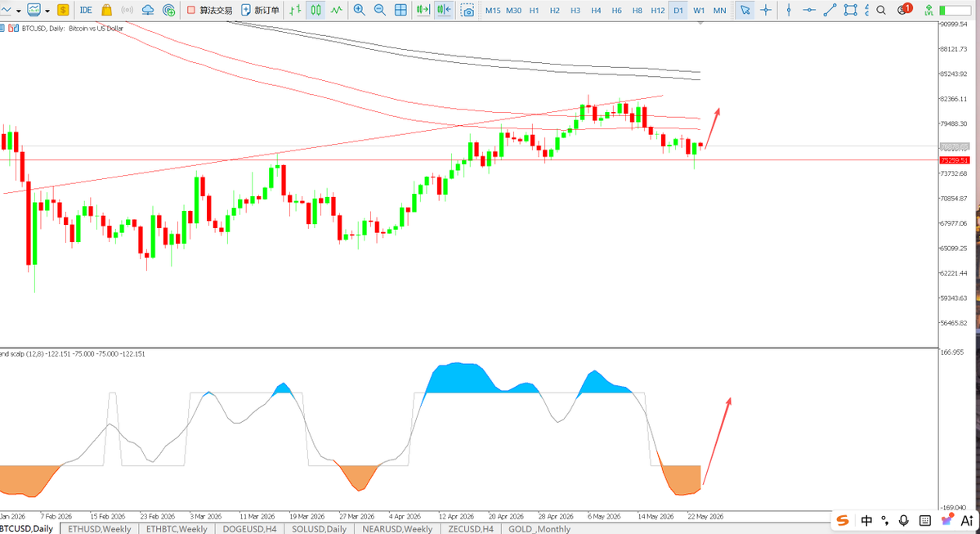This screenshot has height=534, width=980.
Task: Toggle the 中 Chinese input mode
Action: click(866, 520)
